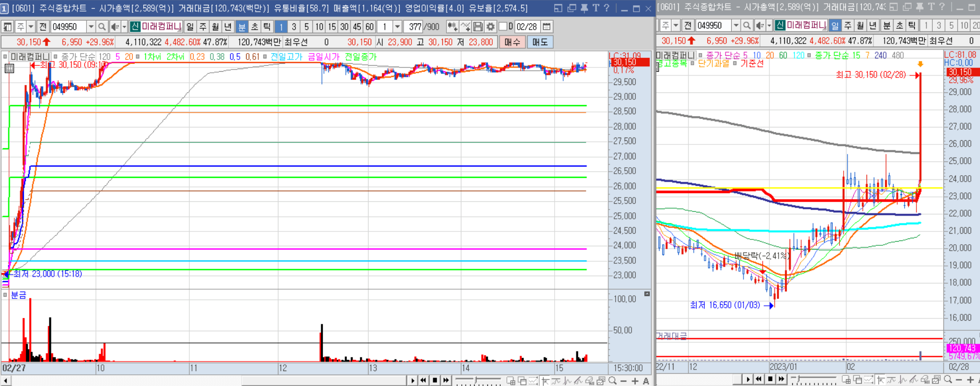Select the 60 minute interval button in left chart
Image resolution: width=980 pixels, height=386 pixels.
coord(370,27)
